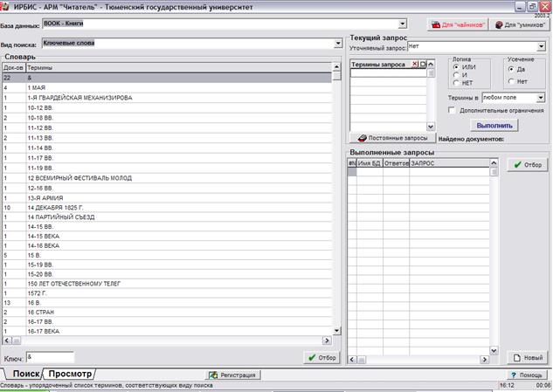Viewport: 553px width, 392px height.
Task: Switch to the Просмотр tab
Action: (x=71, y=374)
